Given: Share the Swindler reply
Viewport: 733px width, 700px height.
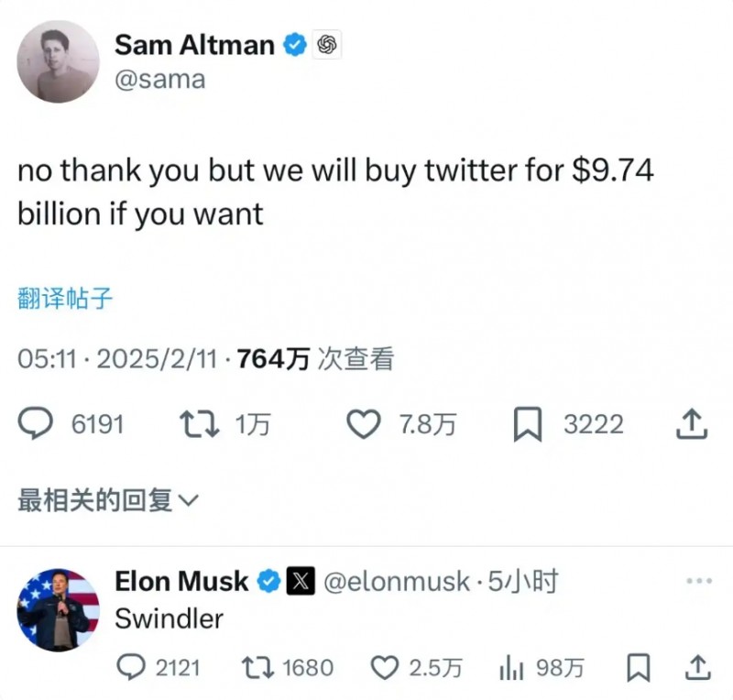Looking at the screenshot, I should 696,667.
